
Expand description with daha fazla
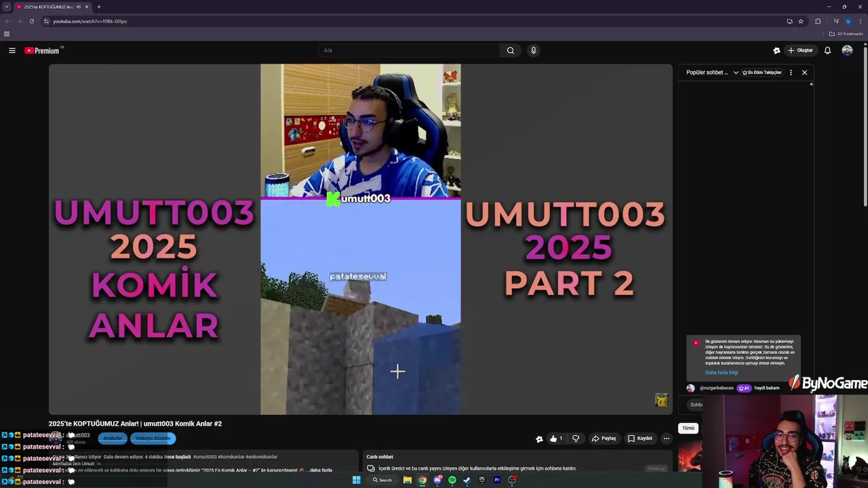321,470
